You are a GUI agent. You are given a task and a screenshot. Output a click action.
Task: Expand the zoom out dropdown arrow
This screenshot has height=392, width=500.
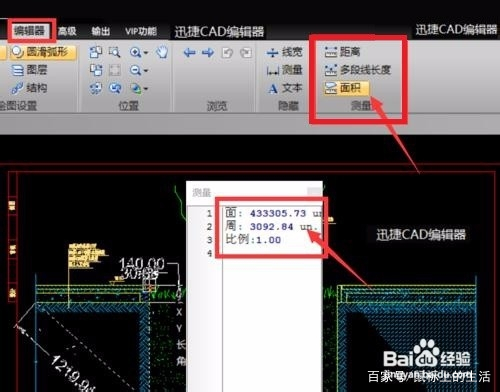pos(146,71)
